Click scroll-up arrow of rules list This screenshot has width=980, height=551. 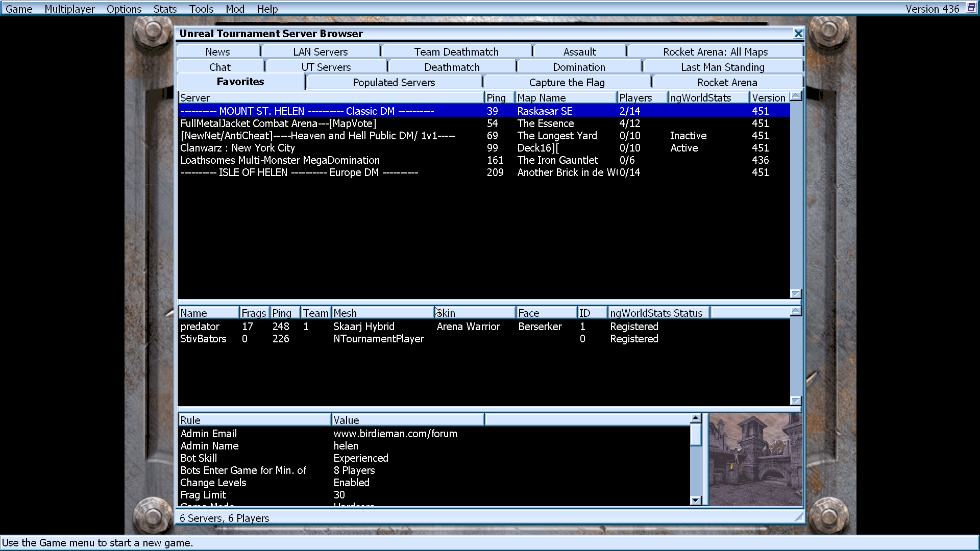(x=696, y=418)
